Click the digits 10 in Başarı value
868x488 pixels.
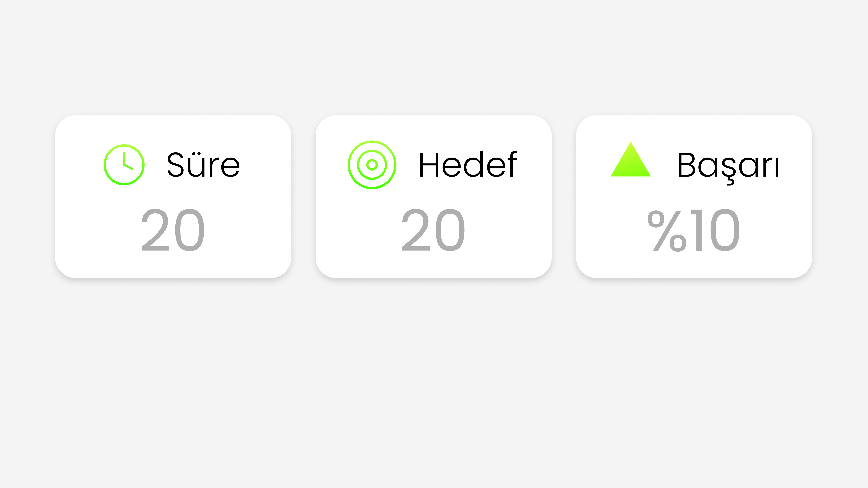pos(715,230)
